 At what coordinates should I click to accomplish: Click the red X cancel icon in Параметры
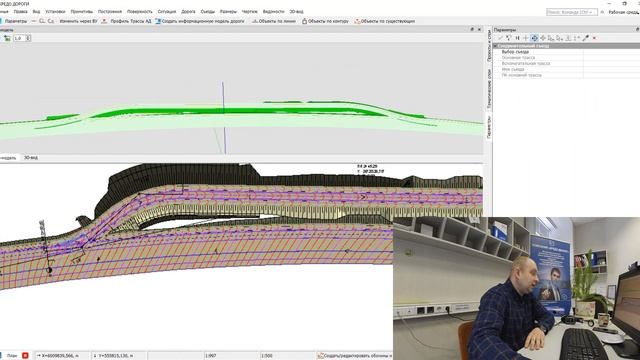594,38
